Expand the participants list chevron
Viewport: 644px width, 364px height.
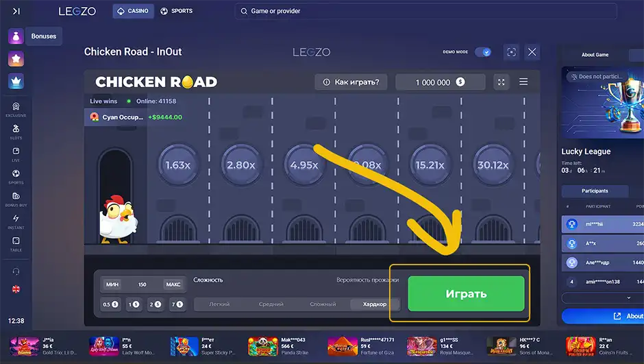(628, 298)
